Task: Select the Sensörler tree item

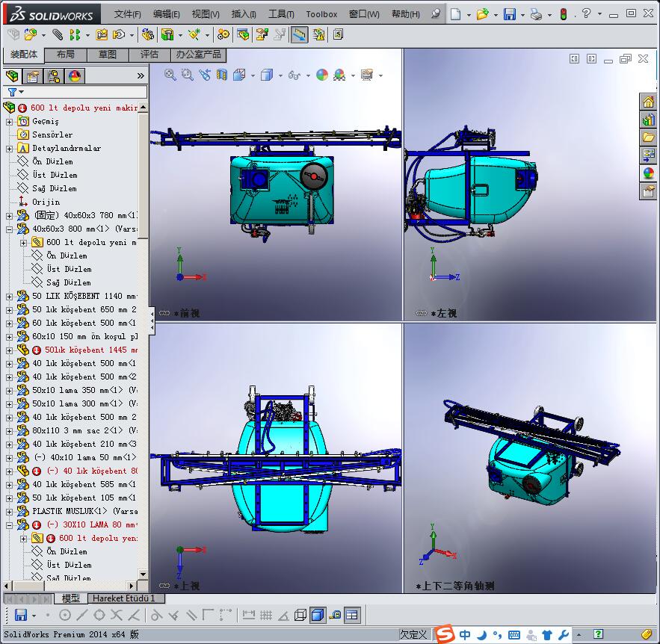Action: [52, 135]
